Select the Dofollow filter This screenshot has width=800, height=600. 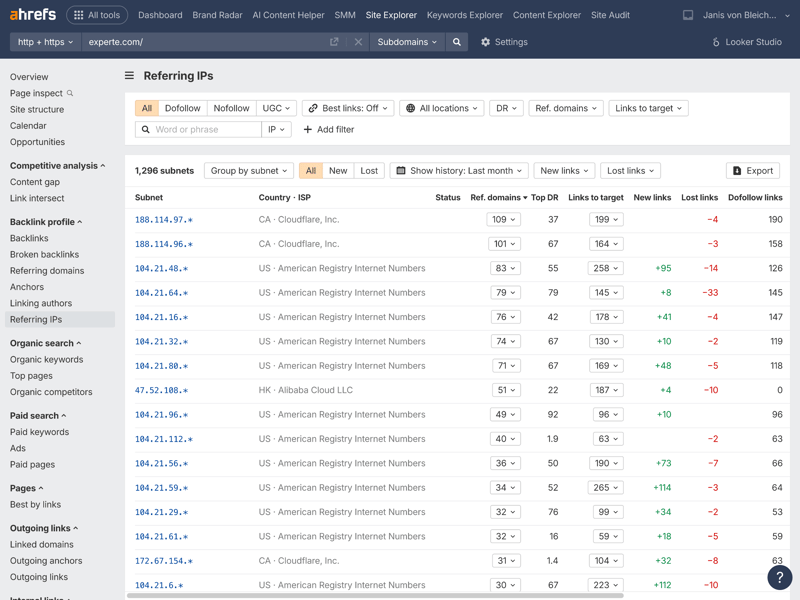182,108
